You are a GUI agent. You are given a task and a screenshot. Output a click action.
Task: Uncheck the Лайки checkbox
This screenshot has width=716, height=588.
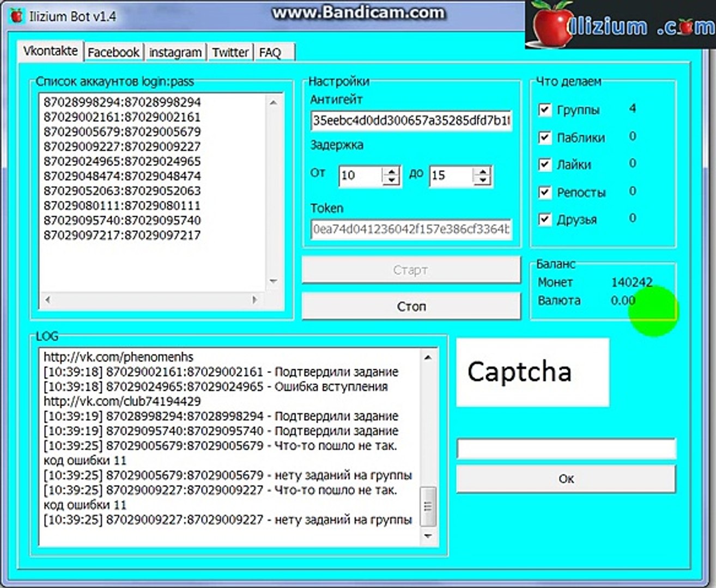[544, 164]
